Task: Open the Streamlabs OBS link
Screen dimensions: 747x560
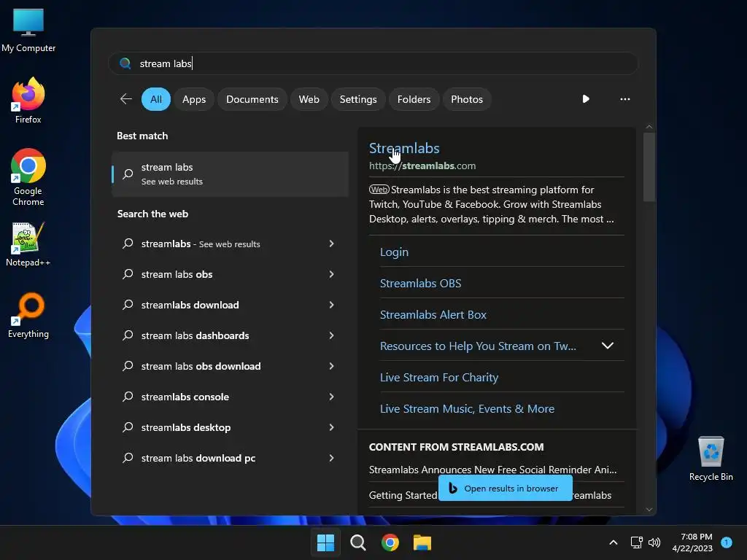Action: (420, 284)
